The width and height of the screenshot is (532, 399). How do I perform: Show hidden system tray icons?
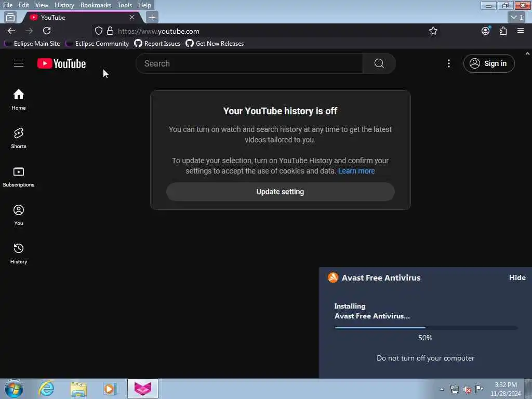(x=442, y=389)
